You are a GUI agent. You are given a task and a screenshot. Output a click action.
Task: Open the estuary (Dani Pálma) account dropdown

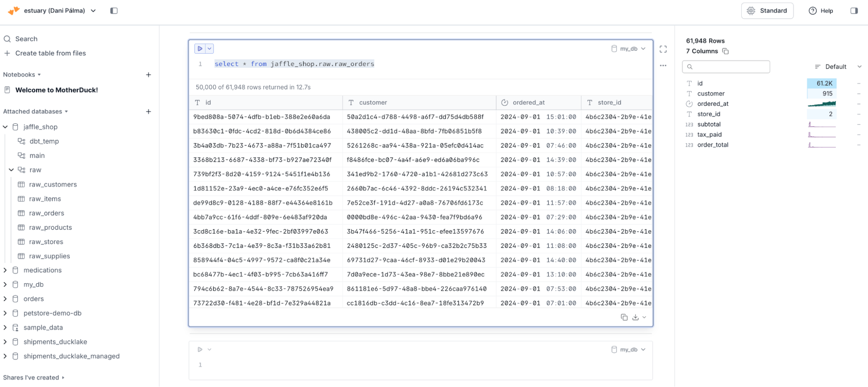click(x=59, y=10)
